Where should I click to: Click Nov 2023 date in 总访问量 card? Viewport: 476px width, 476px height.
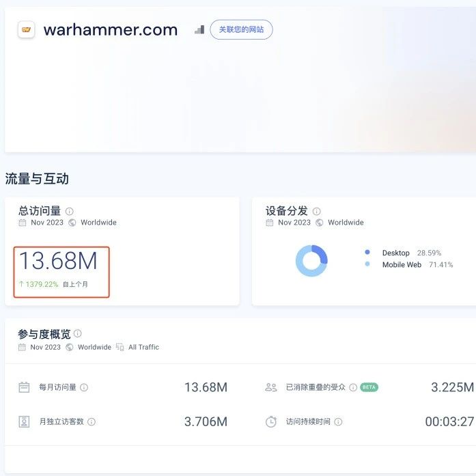point(47,223)
